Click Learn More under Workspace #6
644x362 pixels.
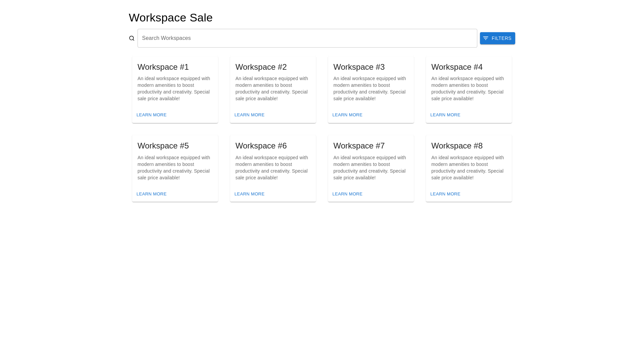click(249, 194)
